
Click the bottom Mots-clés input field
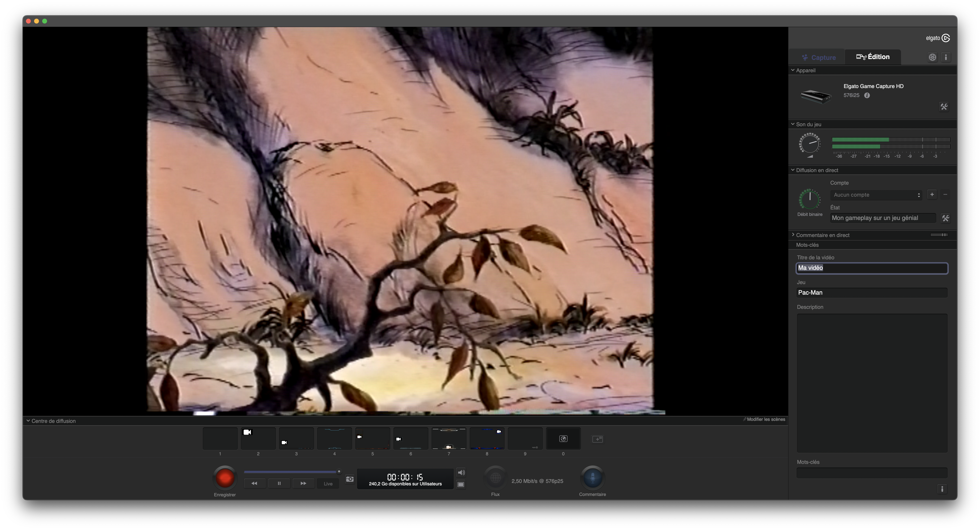pos(872,473)
